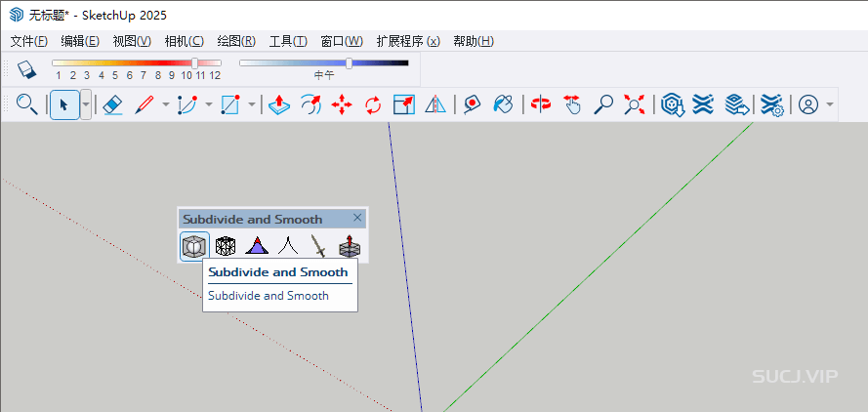The height and width of the screenshot is (412, 868).
Task: Select the Arc tool
Action: [x=187, y=104]
